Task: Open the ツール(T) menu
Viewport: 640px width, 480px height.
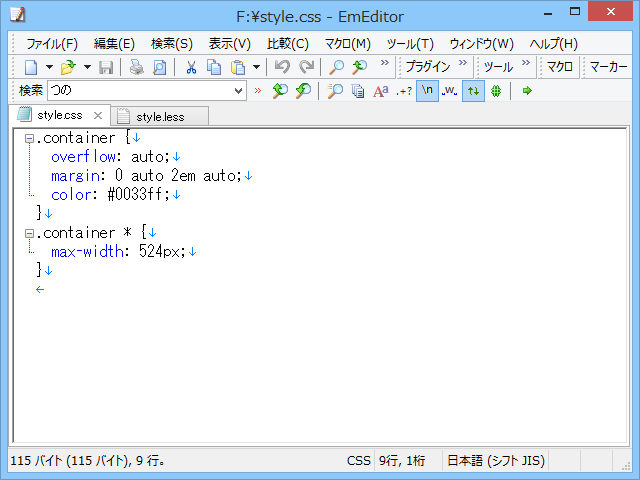Action: (410, 44)
